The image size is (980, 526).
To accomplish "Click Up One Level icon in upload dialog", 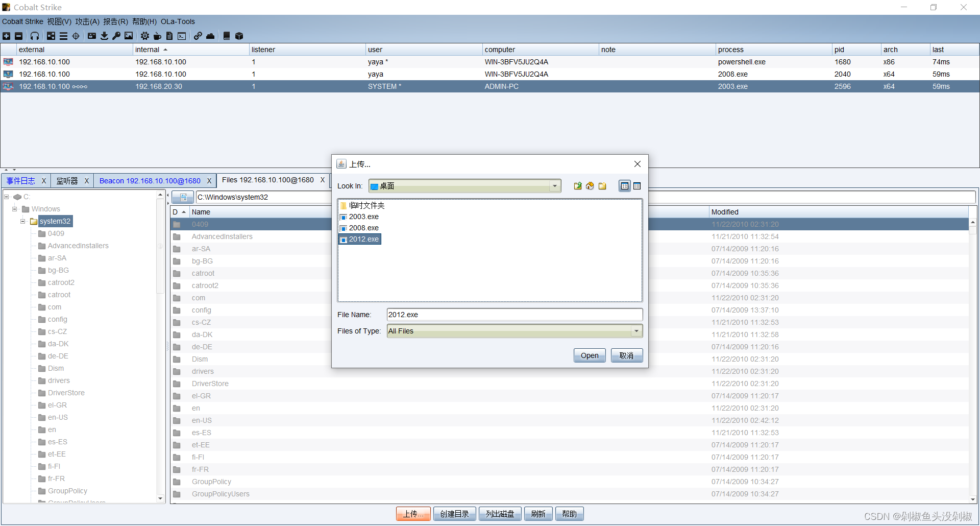I will [x=577, y=186].
